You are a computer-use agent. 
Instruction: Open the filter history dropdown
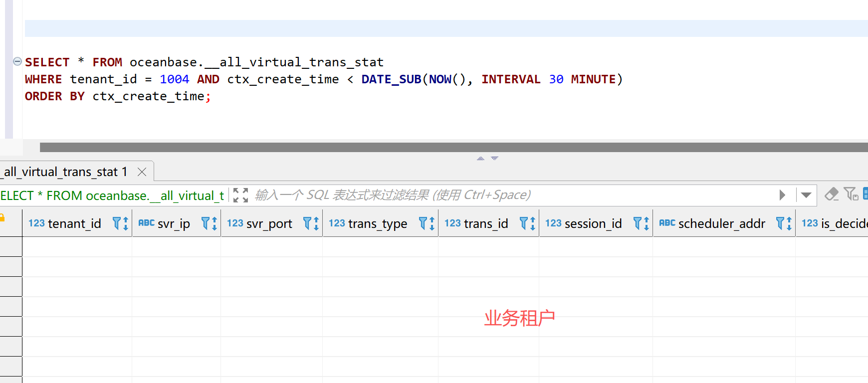(x=806, y=195)
